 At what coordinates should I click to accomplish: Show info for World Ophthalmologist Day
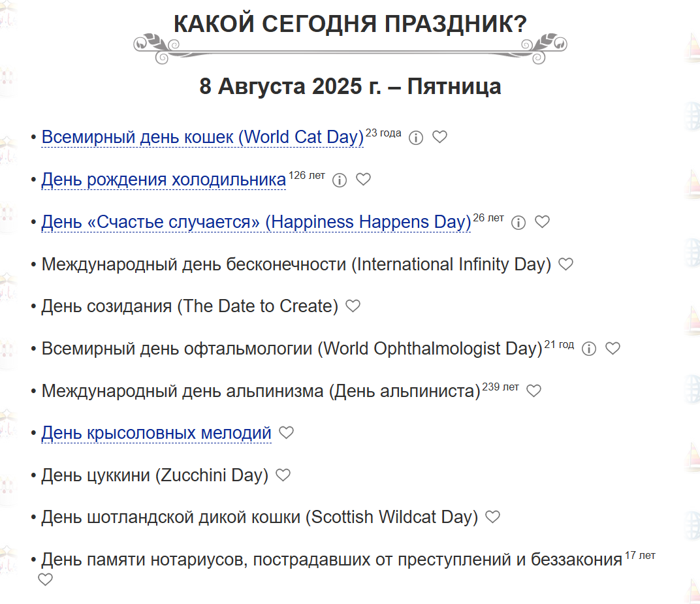click(589, 349)
